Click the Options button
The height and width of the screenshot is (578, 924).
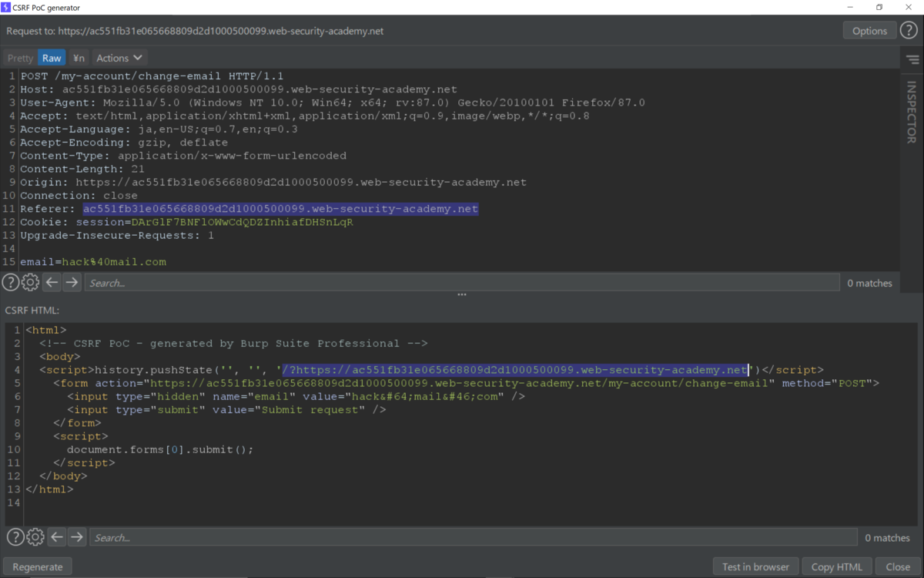[x=869, y=31]
